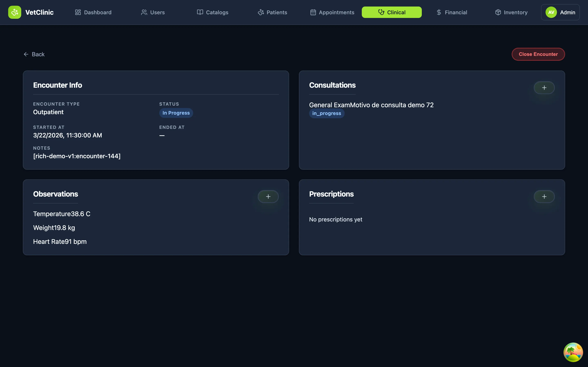Open the Appointments tab
Viewport: 588px width, 367px height.
tap(332, 12)
